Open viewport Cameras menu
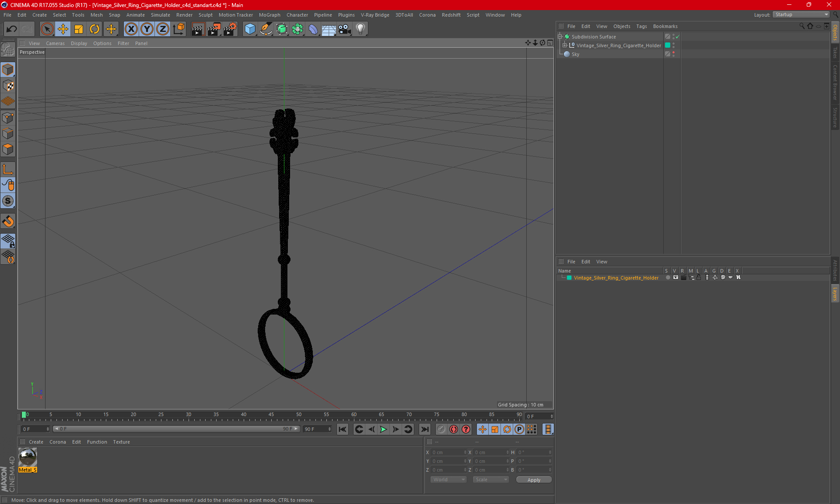This screenshot has width=840, height=504. click(x=55, y=43)
